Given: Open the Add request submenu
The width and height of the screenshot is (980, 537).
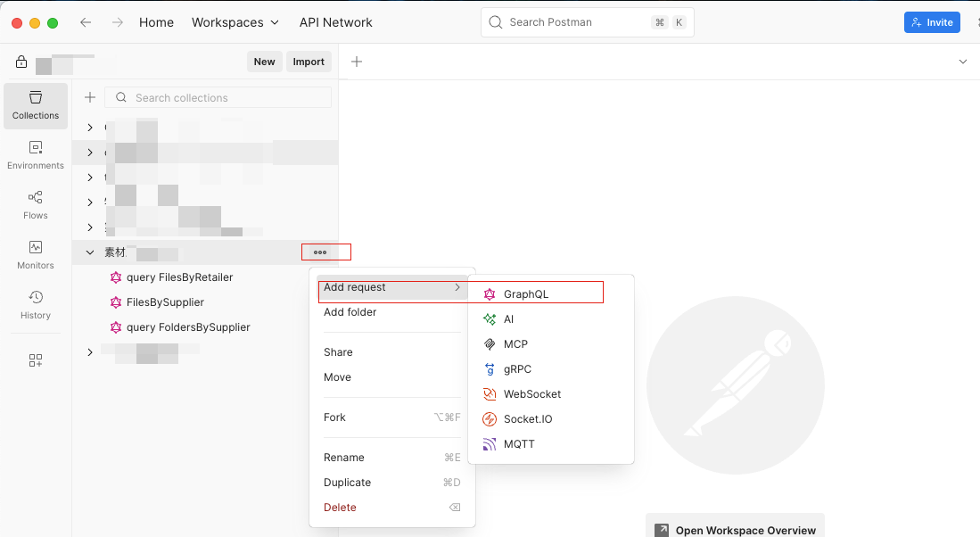Looking at the screenshot, I should [391, 287].
